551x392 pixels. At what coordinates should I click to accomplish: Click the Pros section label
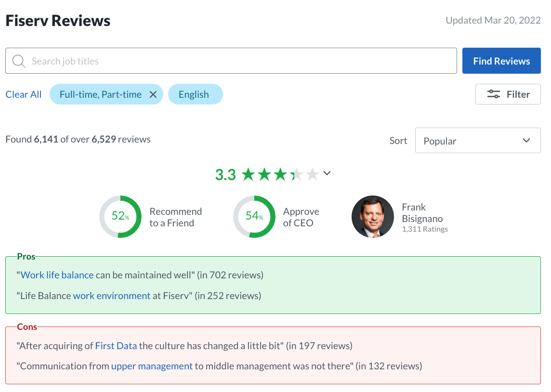point(26,257)
